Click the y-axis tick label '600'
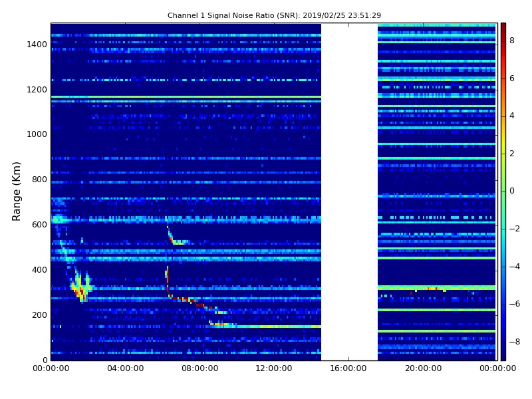Screen dimensions: 532x399 [40, 225]
